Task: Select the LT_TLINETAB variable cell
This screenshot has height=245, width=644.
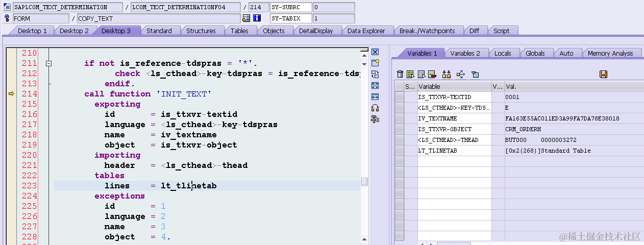Action: pyautogui.click(x=454, y=151)
